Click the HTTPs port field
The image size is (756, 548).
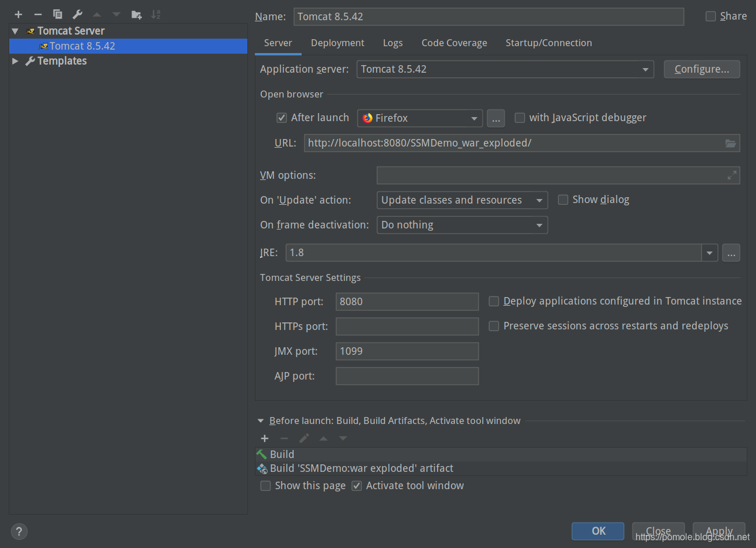[x=407, y=326]
